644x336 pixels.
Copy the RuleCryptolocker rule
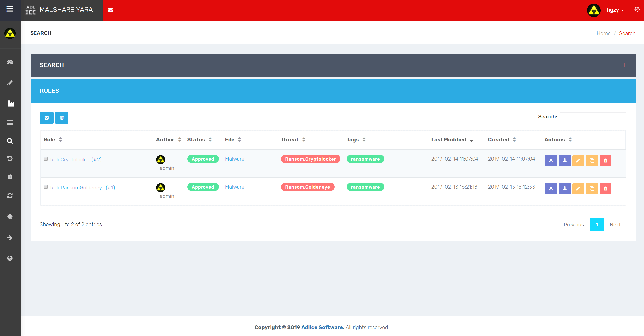(x=592, y=161)
